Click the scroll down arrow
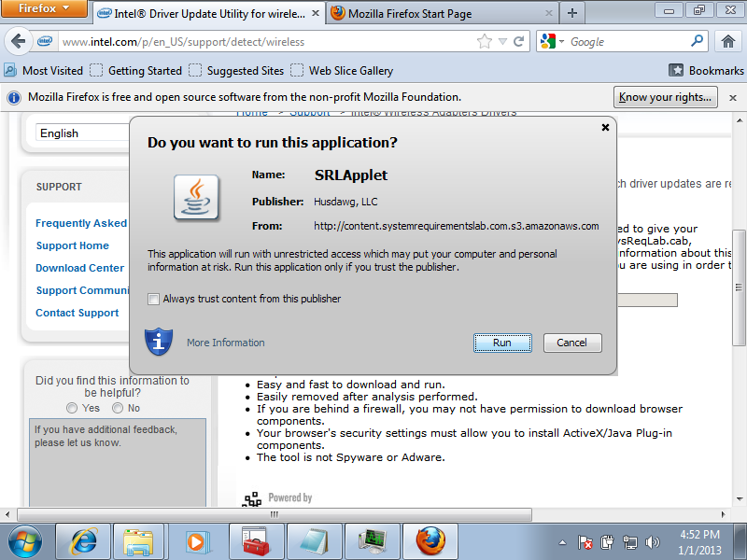The image size is (747, 560). tap(739, 499)
